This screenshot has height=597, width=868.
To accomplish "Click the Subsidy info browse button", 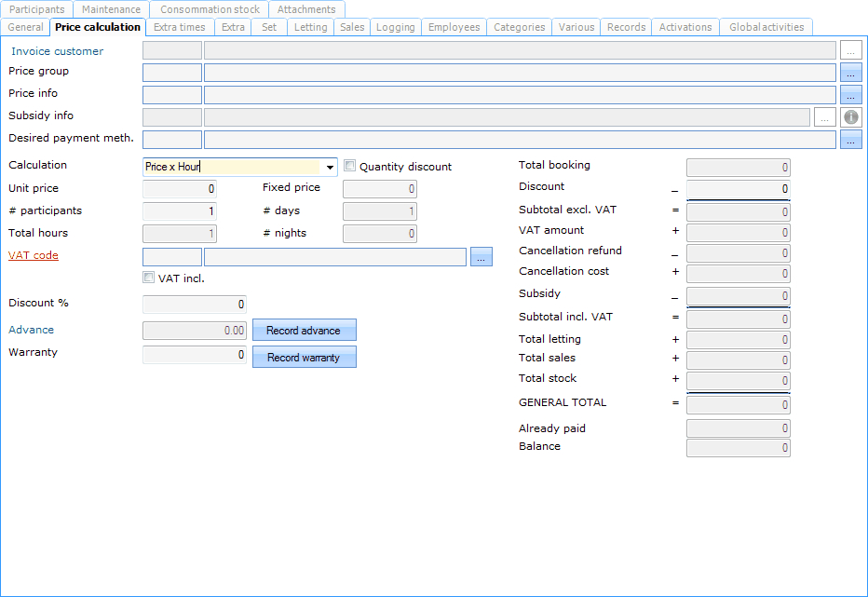I will pyautogui.click(x=824, y=117).
